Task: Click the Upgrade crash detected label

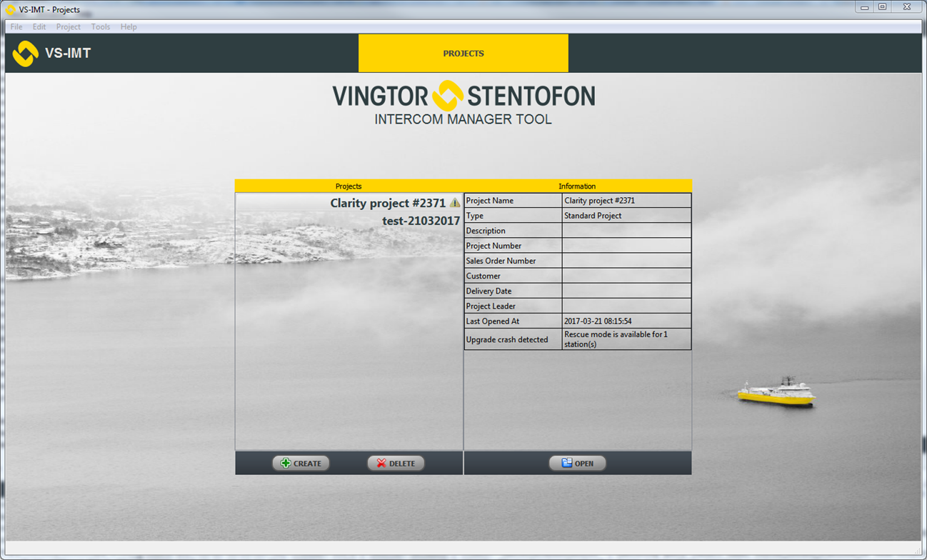Action: [x=513, y=339]
